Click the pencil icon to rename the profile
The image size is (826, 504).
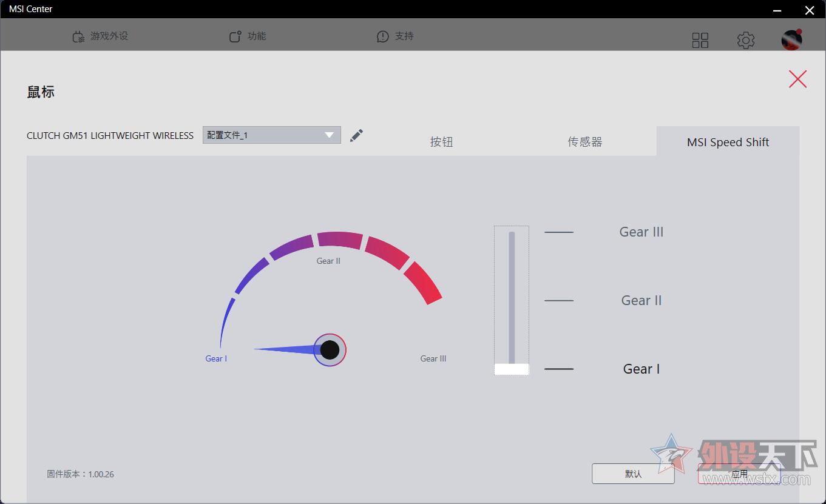[357, 135]
